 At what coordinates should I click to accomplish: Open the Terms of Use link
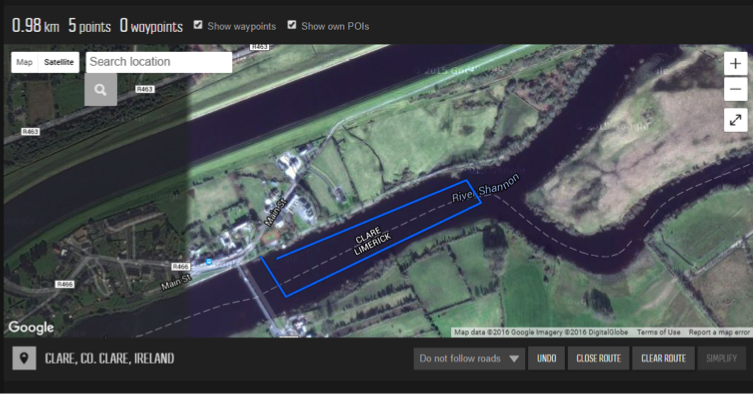(658, 332)
